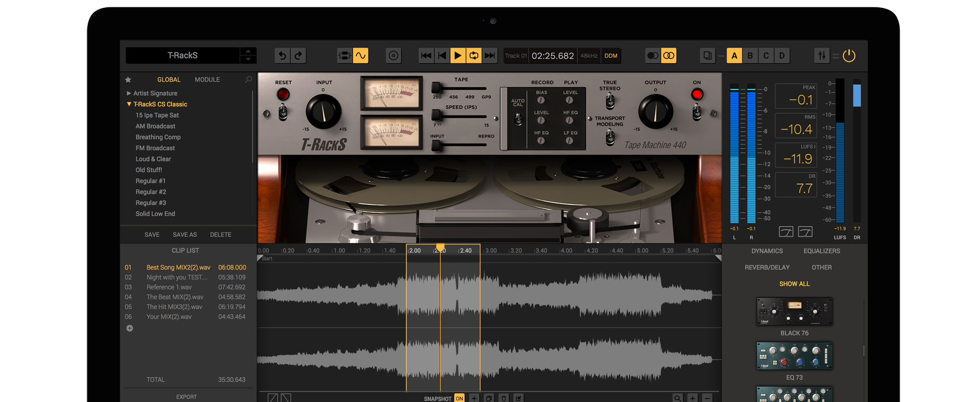Screen dimensions: 980x402
Task: Collapse the T-RackS CS Classic folder
Action: [157, 104]
